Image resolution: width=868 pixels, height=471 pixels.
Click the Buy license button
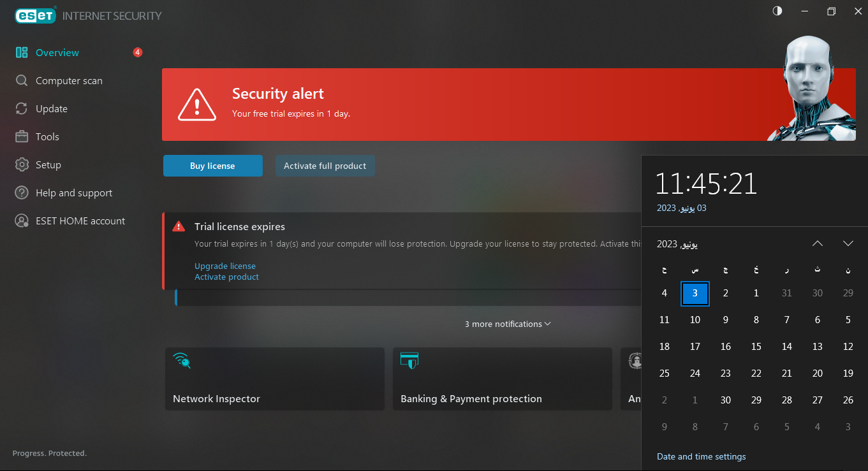(x=213, y=166)
